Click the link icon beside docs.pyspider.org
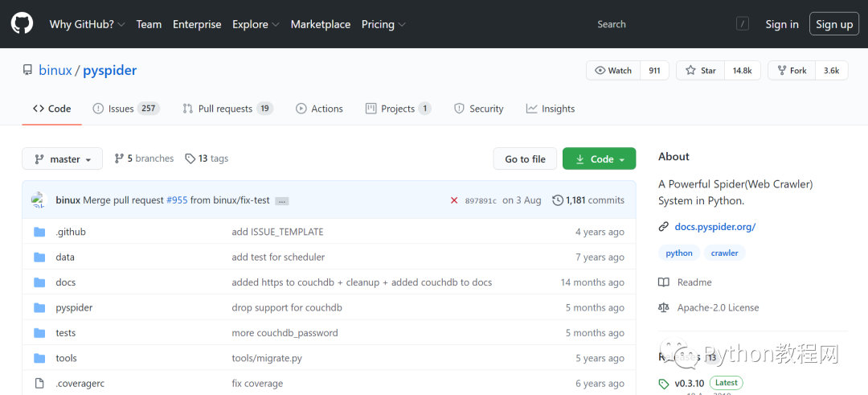 click(x=664, y=227)
